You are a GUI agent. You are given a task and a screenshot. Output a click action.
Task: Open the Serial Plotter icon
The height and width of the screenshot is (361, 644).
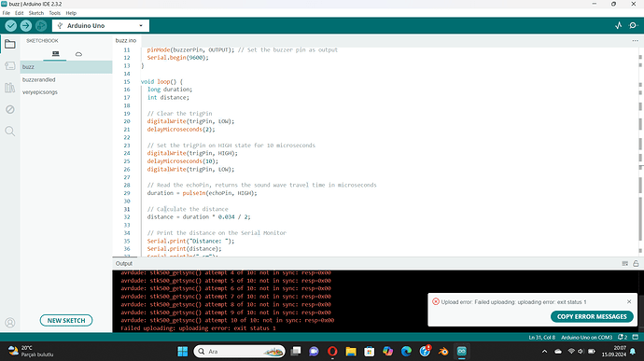coord(619,25)
